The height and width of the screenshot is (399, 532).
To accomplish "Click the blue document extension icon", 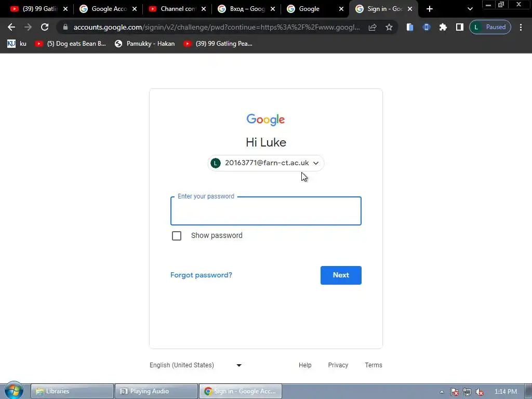I will click(x=410, y=27).
